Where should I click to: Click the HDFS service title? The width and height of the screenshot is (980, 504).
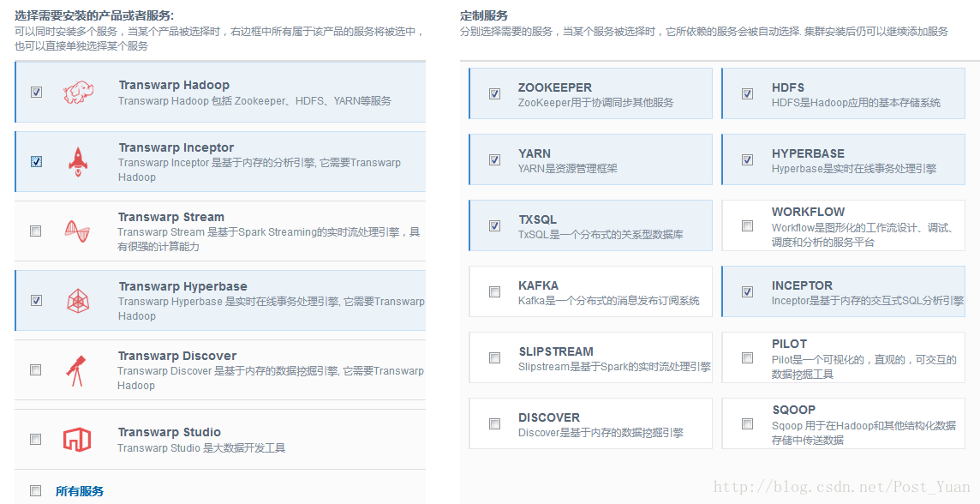coord(788,87)
